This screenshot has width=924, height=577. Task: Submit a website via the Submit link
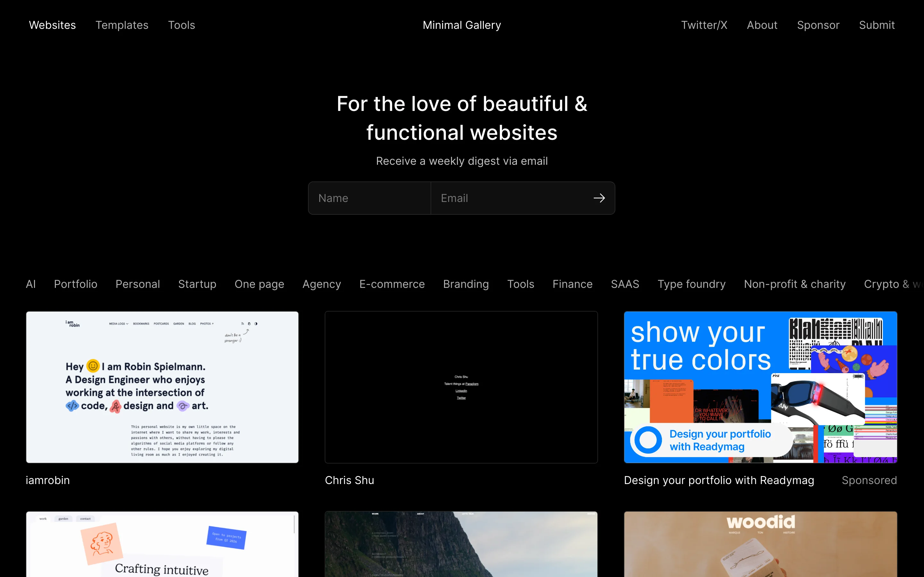[877, 25]
